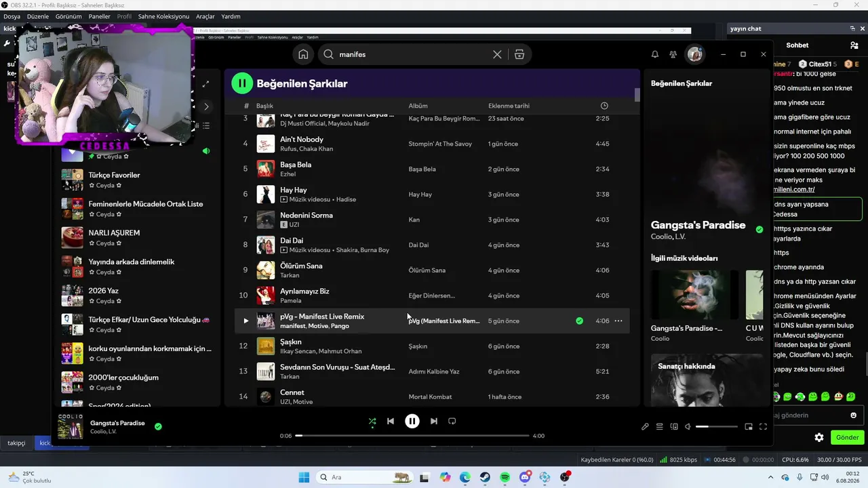Pause the Beğenilen Şarkılar playlist with green button
The width and height of the screenshot is (868, 488).
tap(242, 83)
